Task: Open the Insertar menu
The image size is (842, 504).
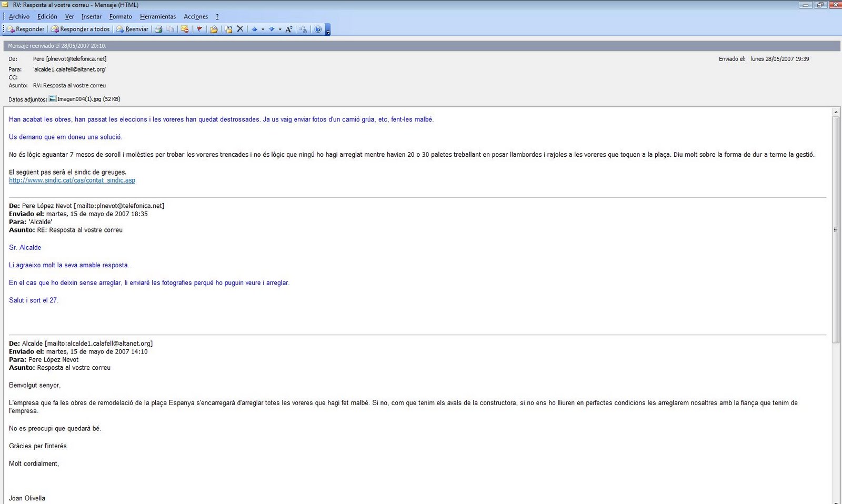Action: click(92, 17)
